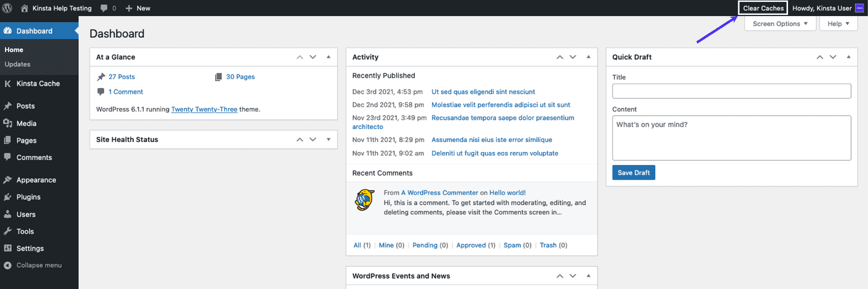Click the Kinsta Cache K icon
868x289 pixels.
click(7, 84)
